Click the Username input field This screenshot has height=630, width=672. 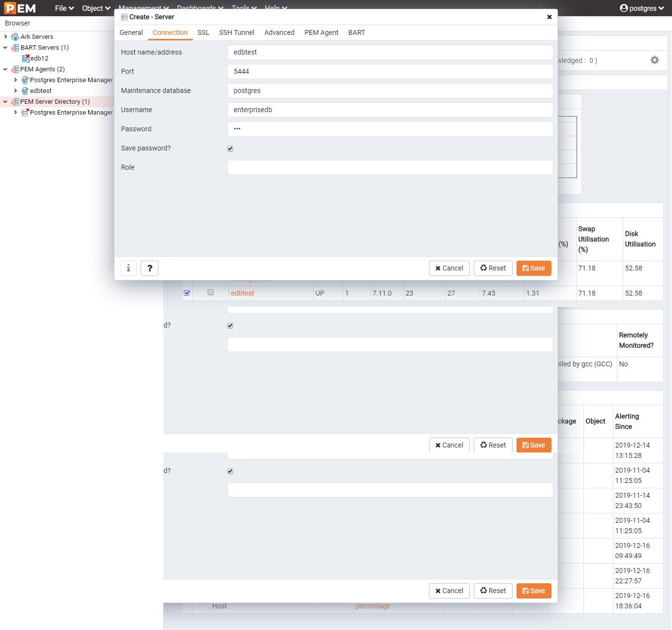click(x=390, y=110)
